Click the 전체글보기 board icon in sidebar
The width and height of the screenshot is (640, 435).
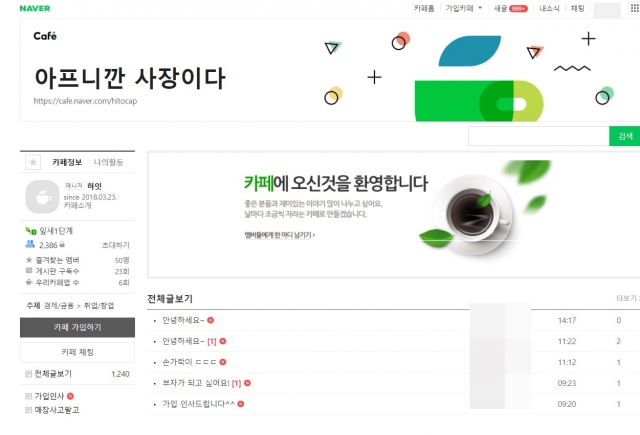[x=28, y=374]
